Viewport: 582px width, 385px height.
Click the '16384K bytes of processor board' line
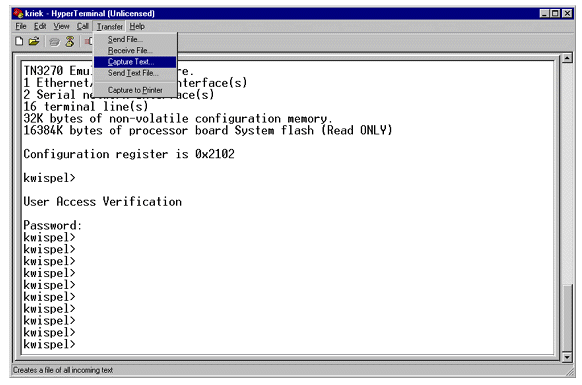208,130
